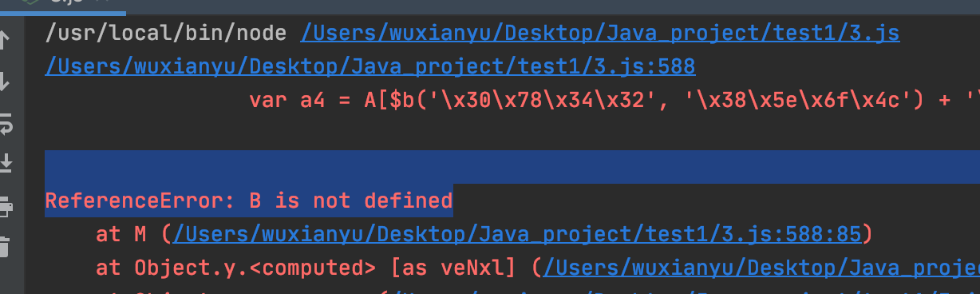Print the console output with the printer icon
Screen dimensions: 980x294
click(5, 206)
